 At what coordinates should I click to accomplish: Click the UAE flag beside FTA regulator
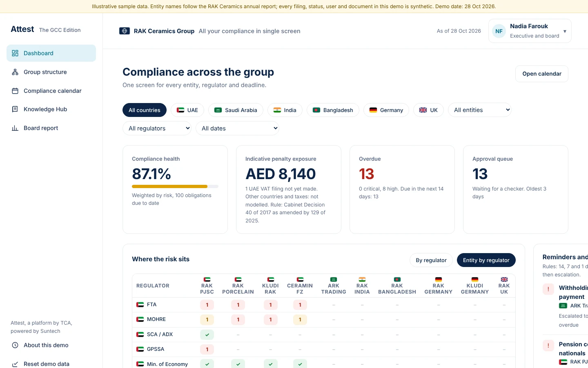pyautogui.click(x=140, y=305)
